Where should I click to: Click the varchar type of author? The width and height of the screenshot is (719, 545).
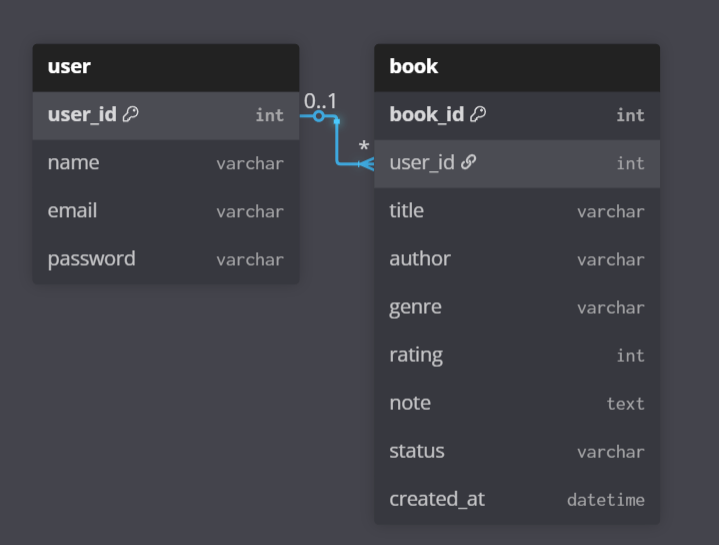coord(611,260)
